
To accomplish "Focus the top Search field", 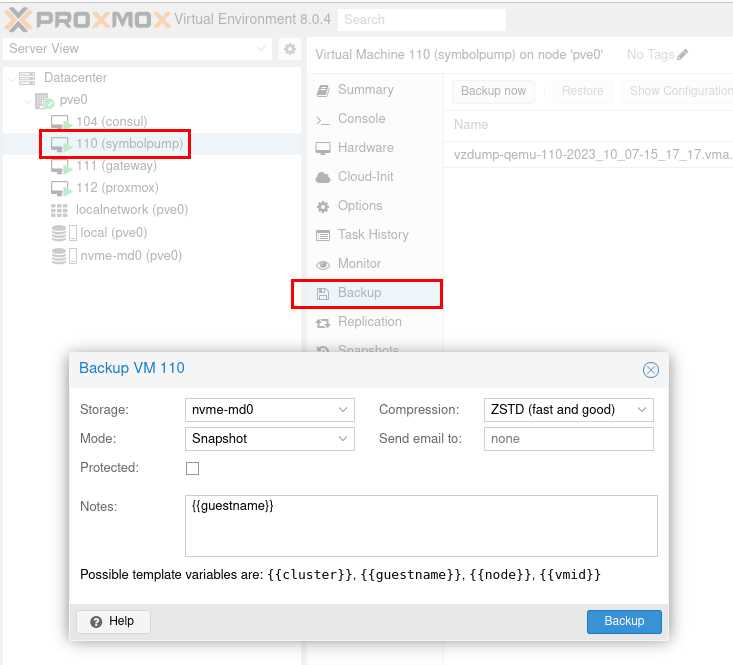I will tap(421, 20).
